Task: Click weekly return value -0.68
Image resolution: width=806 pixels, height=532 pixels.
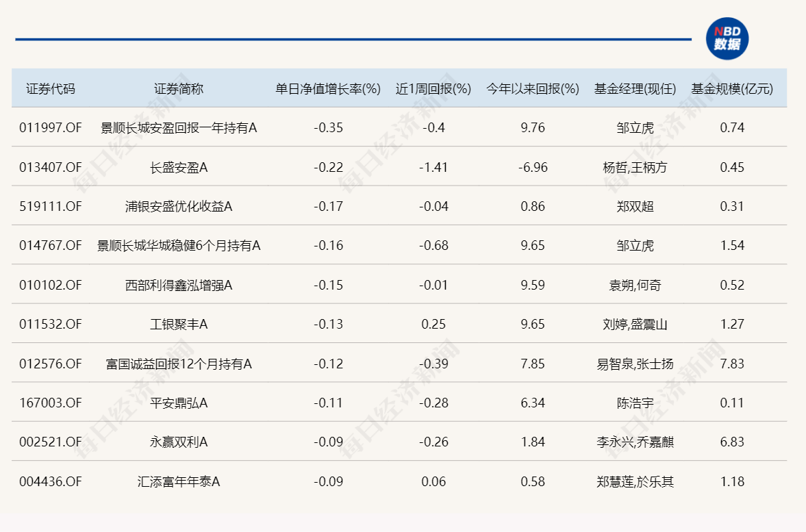Action: click(x=433, y=245)
